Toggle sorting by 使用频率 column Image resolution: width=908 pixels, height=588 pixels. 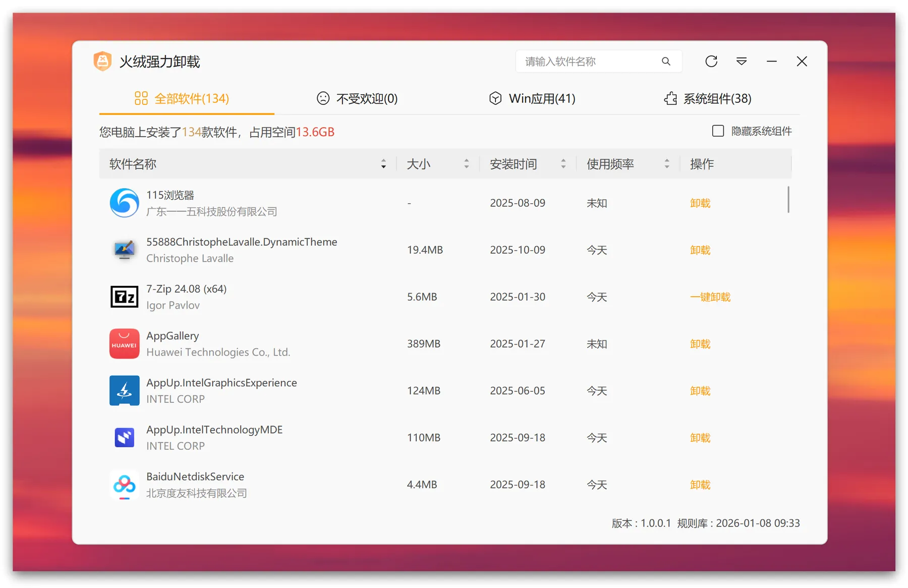pos(667,163)
